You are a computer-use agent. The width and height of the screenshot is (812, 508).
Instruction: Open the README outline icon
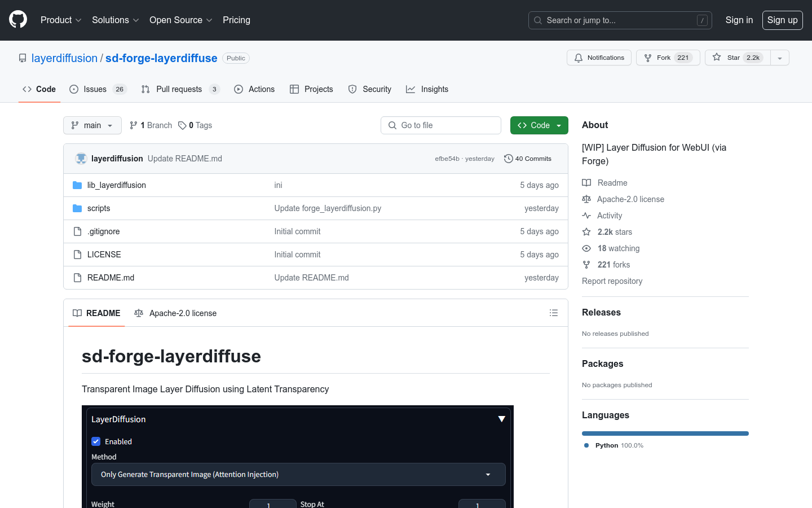tap(554, 313)
